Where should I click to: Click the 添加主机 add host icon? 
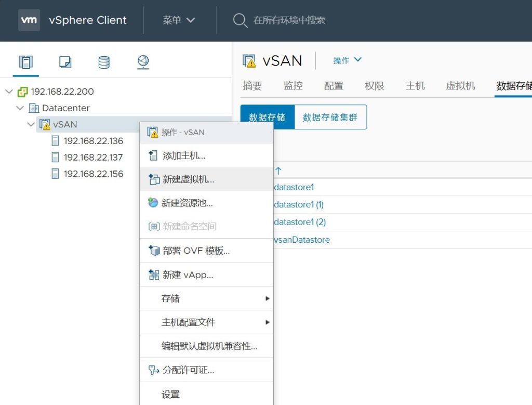click(153, 155)
